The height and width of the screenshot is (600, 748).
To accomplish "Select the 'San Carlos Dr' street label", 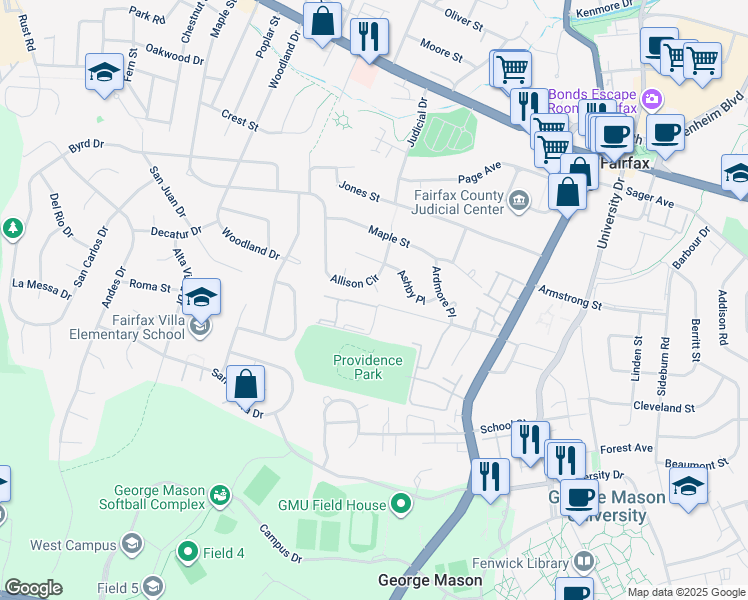I will click(x=92, y=257).
